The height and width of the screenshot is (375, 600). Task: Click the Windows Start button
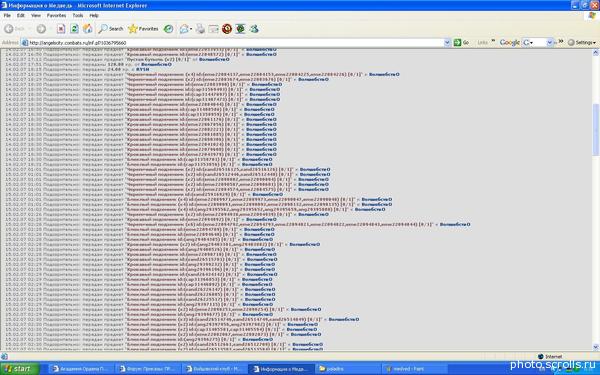tap(19, 369)
